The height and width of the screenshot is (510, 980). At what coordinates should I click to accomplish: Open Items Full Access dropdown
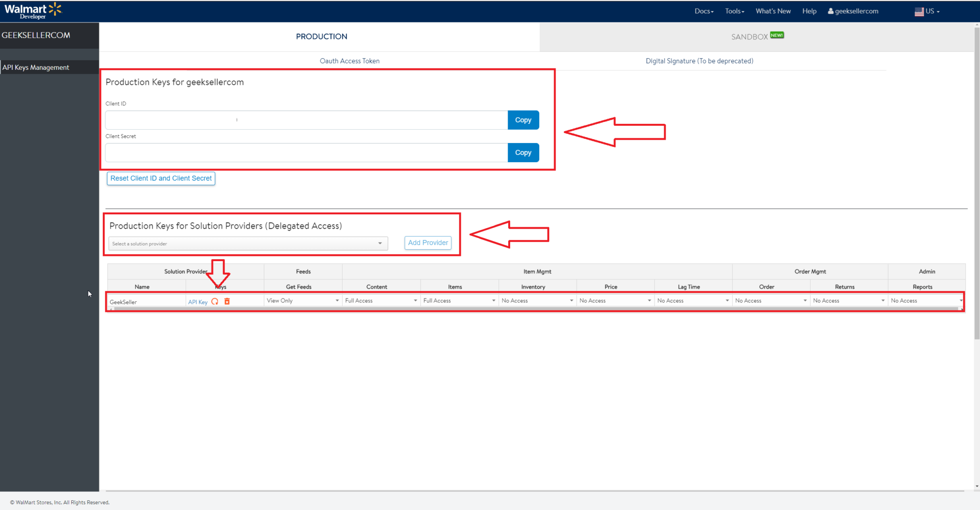pos(459,300)
